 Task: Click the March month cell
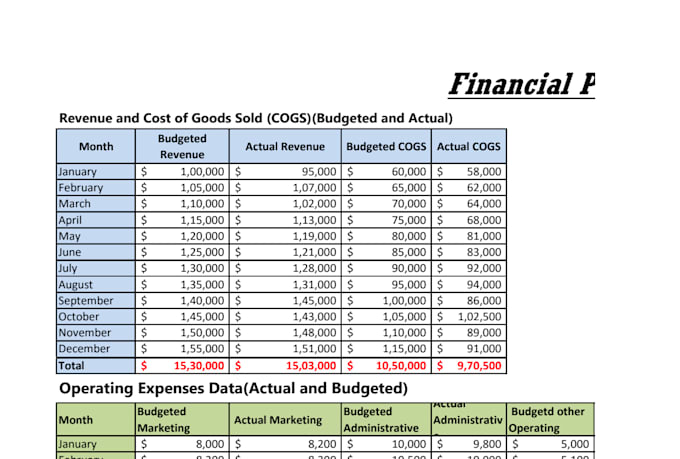tap(96, 203)
